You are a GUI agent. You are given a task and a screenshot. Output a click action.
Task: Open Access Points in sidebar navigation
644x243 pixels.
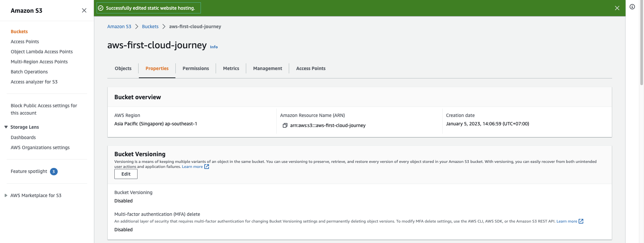[x=25, y=42]
